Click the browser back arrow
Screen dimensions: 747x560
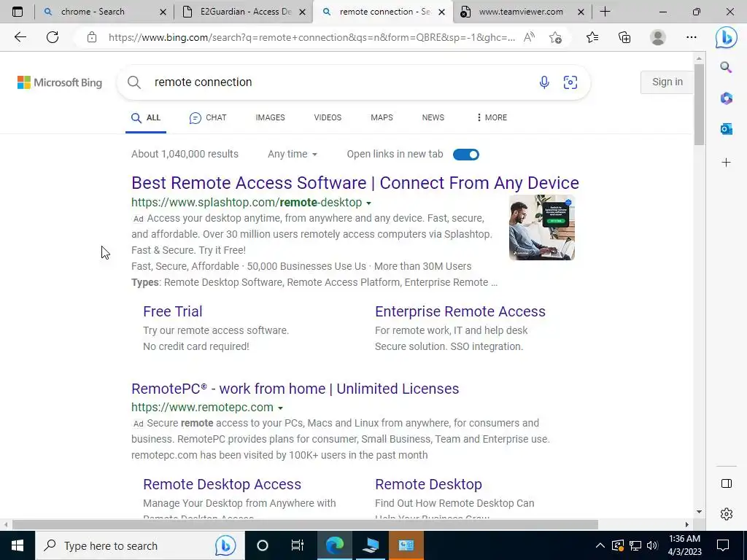point(20,37)
